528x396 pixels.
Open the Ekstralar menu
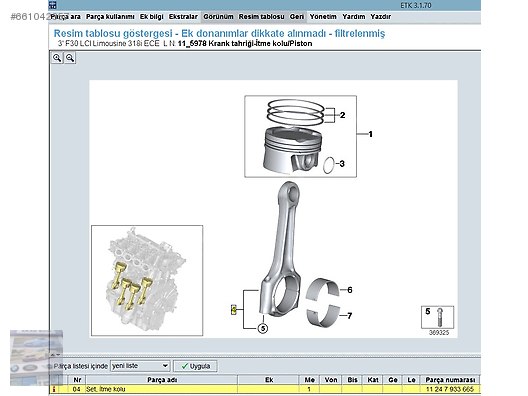183,17
